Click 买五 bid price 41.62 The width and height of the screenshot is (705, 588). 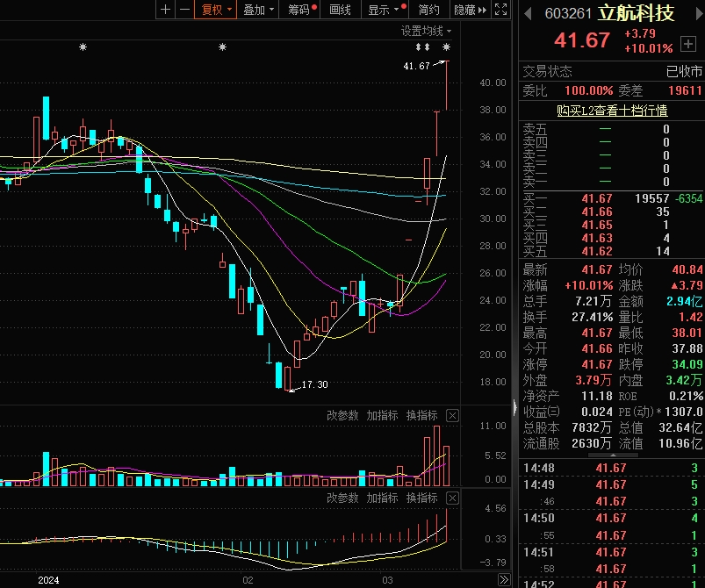tap(597, 251)
